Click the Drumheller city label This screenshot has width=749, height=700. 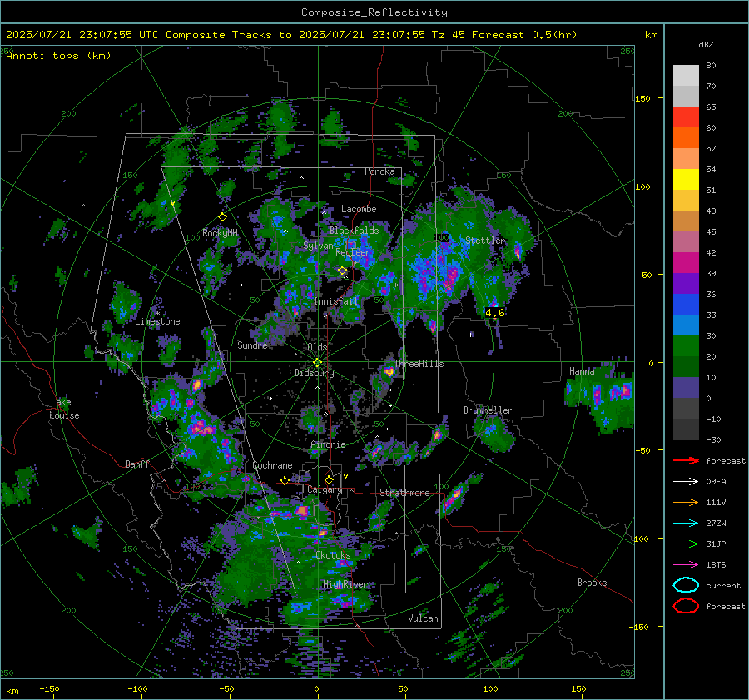point(488,410)
